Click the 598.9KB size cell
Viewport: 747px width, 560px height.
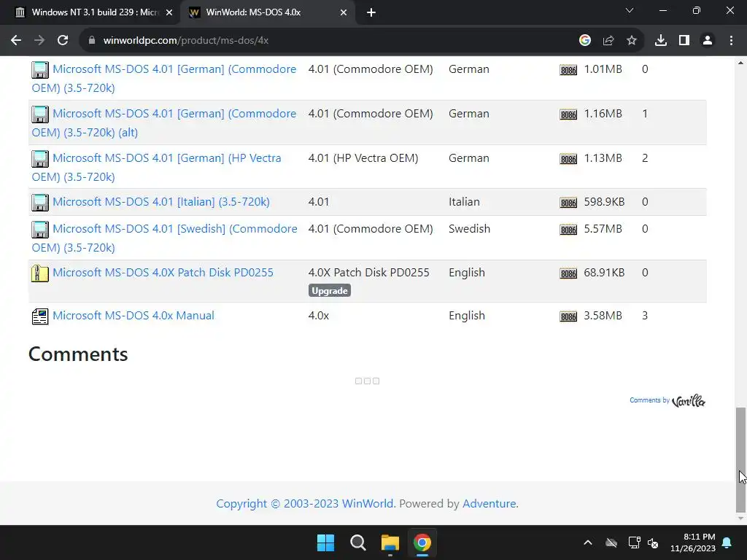coord(604,202)
